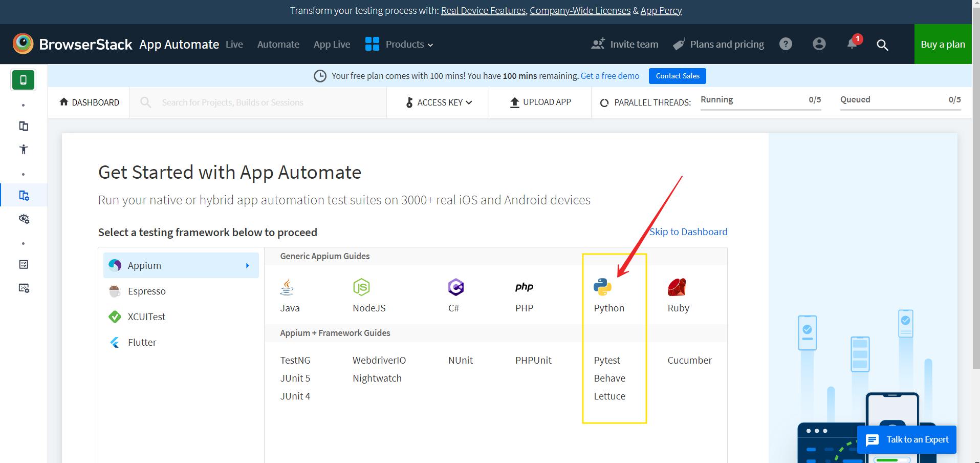Open the TestNG framework guide
Screen dimensions: 980x463
click(295, 360)
